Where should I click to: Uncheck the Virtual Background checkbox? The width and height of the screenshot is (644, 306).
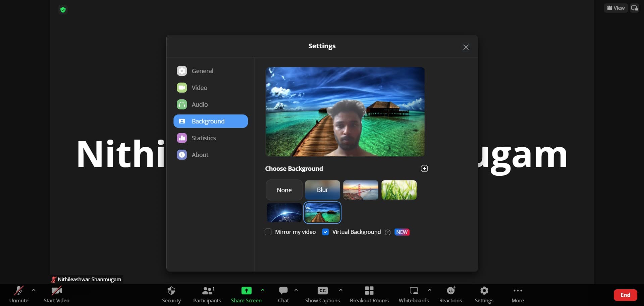pyautogui.click(x=325, y=232)
